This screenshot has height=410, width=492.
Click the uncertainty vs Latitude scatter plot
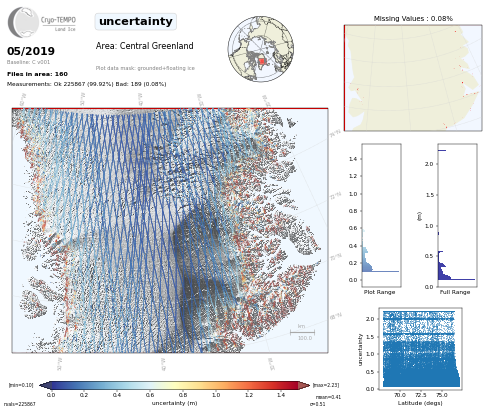tap(421, 349)
